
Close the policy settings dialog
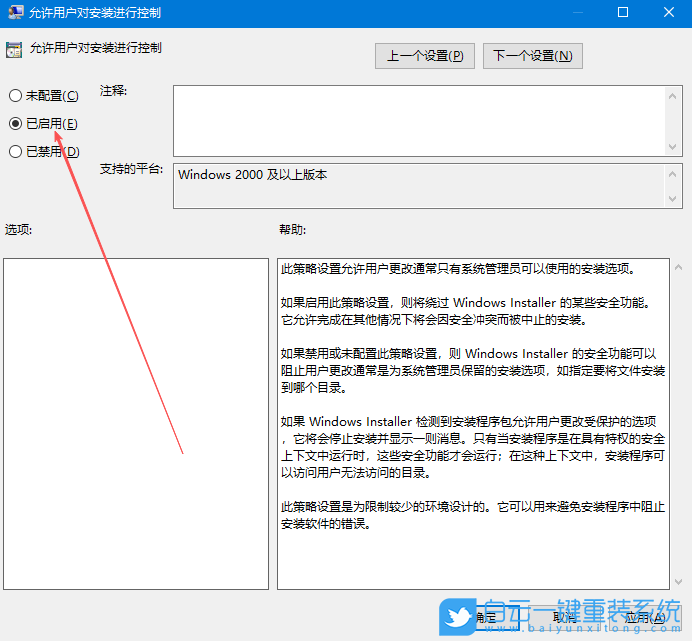click(669, 12)
